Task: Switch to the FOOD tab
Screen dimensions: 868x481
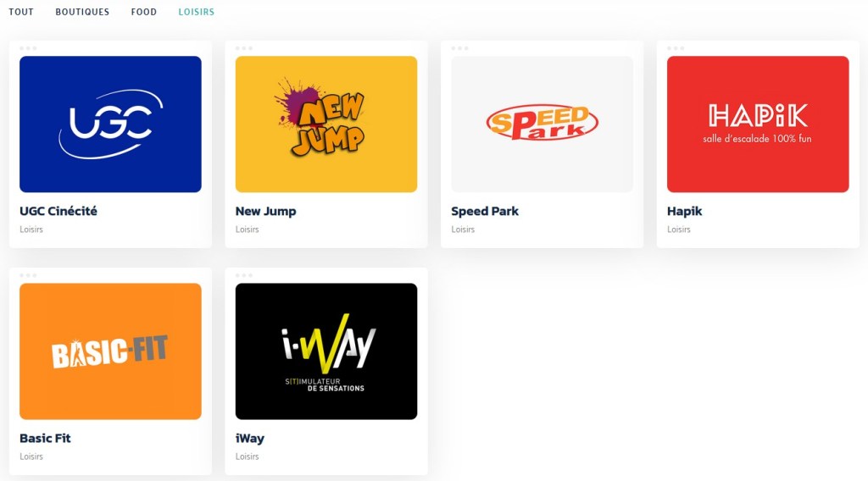Action: [x=144, y=12]
